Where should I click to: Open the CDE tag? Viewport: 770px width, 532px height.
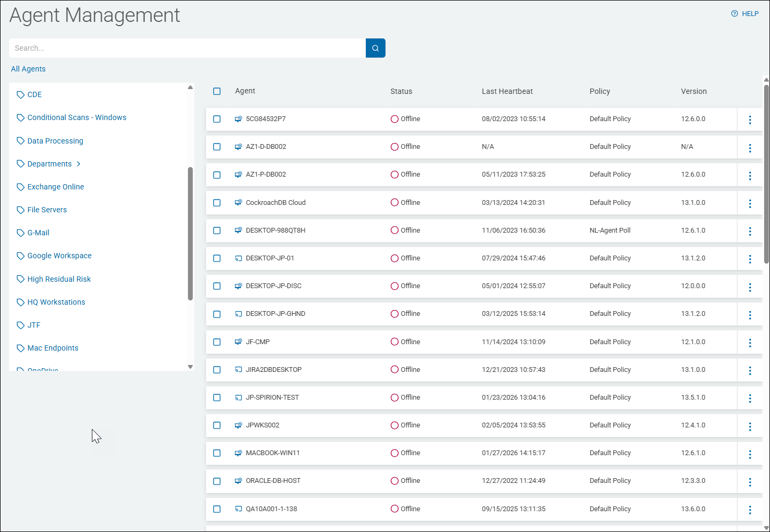point(35,94)
